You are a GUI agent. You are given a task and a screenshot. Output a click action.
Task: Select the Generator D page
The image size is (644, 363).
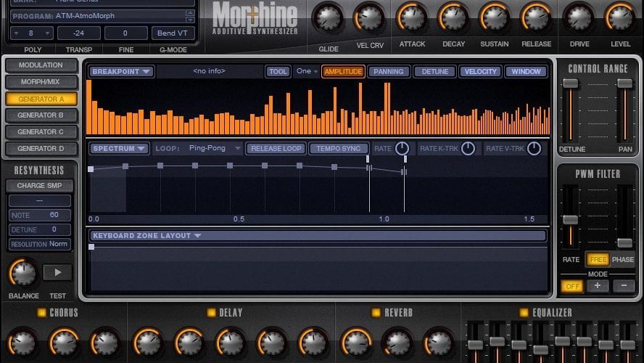coord(41,148)
